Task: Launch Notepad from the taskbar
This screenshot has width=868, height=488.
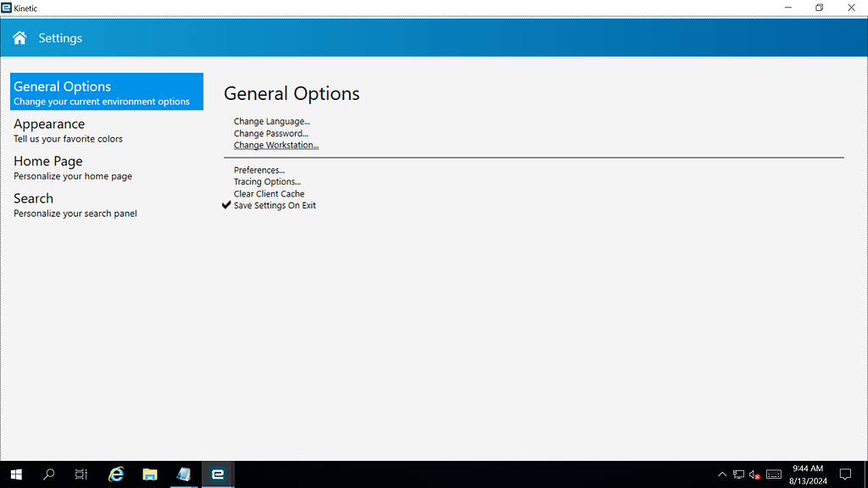Action: 184,474
